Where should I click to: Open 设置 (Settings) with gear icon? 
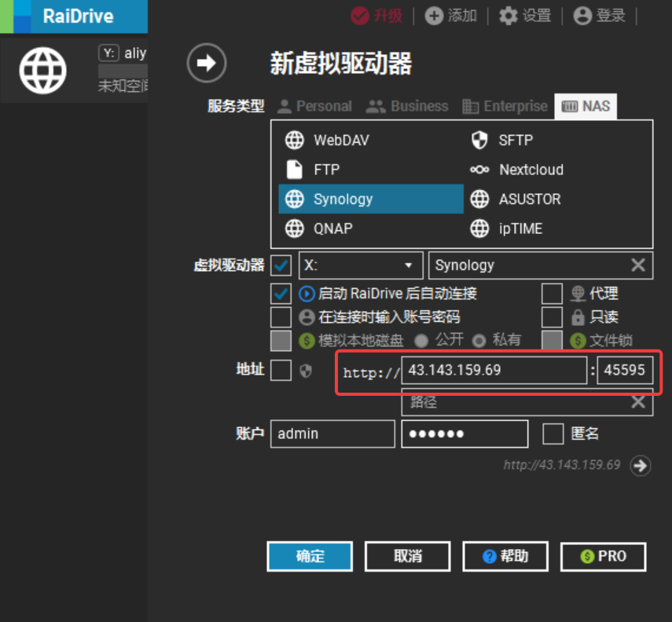pyautogui.click(x=525, y=16)
